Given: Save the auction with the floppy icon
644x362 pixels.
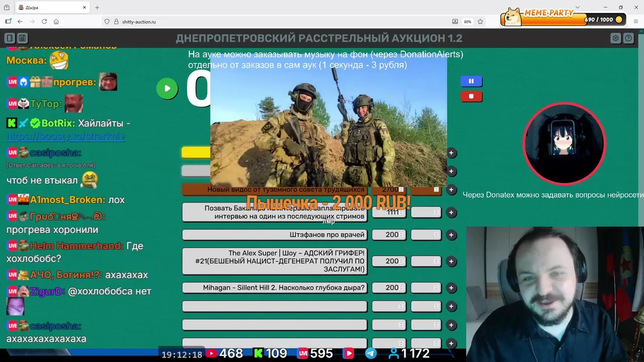Looking at the screenshot, I should click(22, 38).
